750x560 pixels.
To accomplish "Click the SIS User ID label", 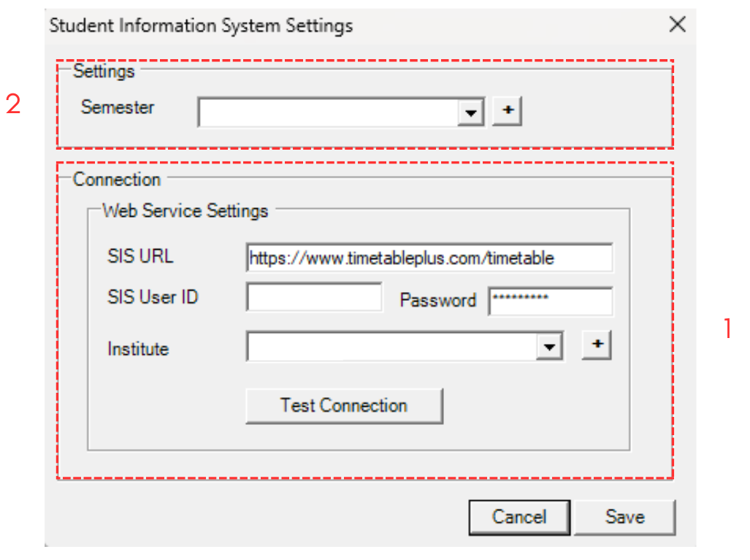I will [153, 297].
